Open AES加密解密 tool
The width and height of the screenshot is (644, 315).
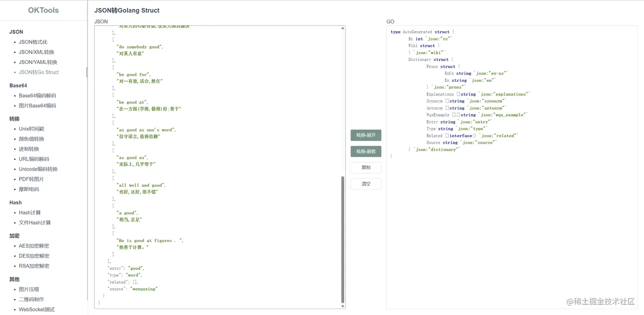(x=34, y=246)
